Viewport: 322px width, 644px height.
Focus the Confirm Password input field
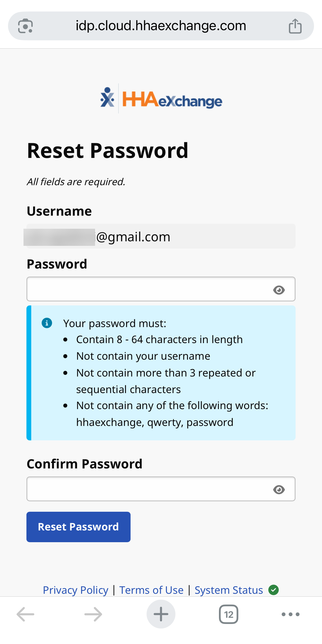(147, 489)
